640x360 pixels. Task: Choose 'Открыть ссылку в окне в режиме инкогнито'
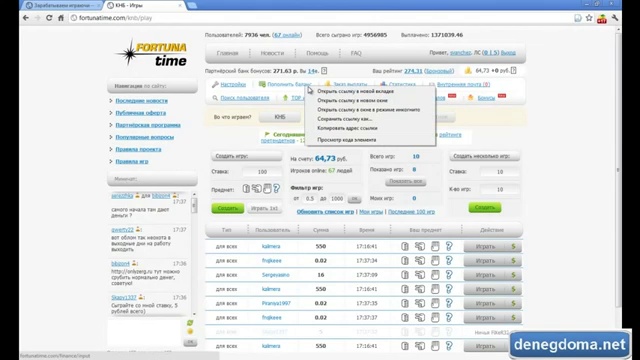[x=368, y=110]
